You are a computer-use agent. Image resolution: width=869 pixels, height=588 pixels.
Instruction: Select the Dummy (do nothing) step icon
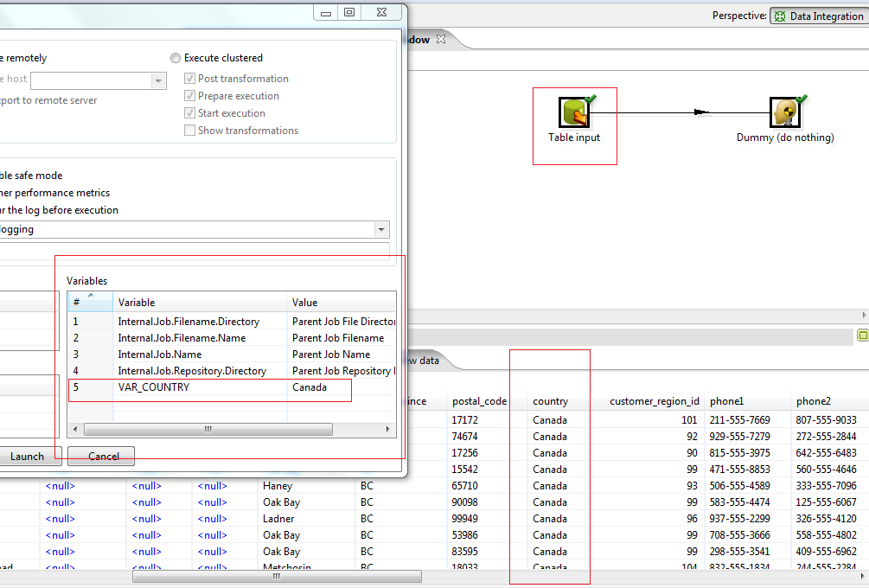coord(783,112)
